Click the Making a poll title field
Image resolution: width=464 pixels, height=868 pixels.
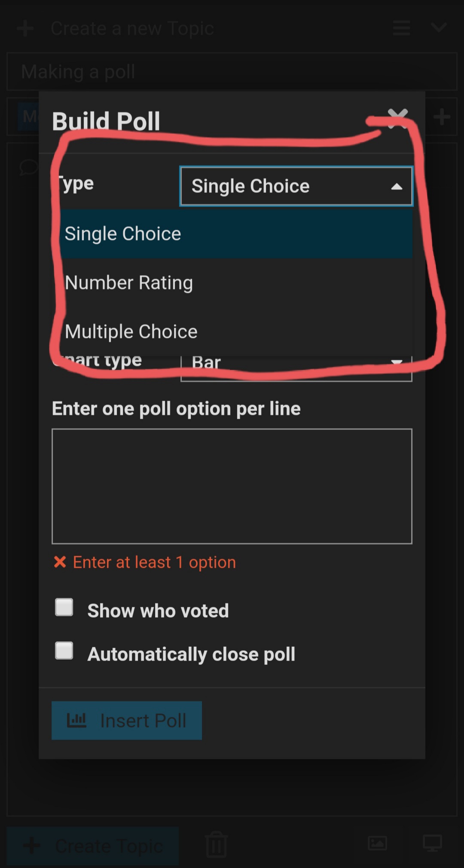click(232, 71)
